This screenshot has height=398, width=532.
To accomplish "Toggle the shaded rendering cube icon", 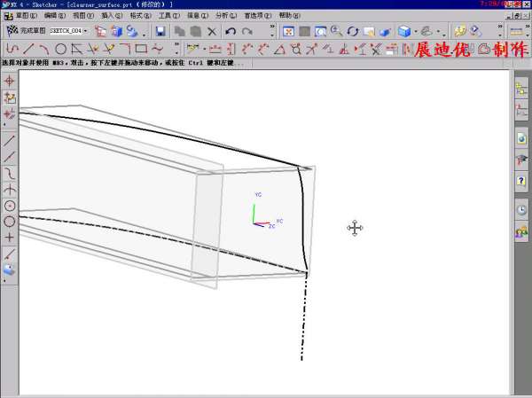I will point(404,31).
